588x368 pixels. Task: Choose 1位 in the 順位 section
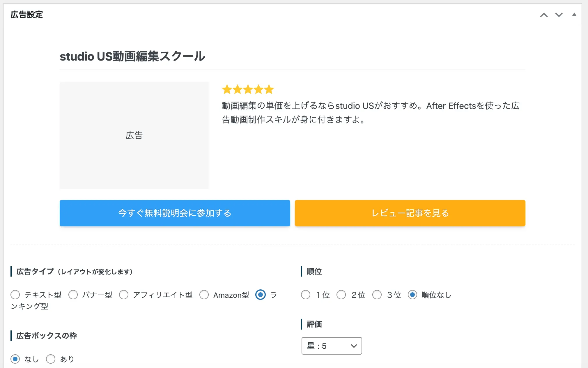click(306, 295)
